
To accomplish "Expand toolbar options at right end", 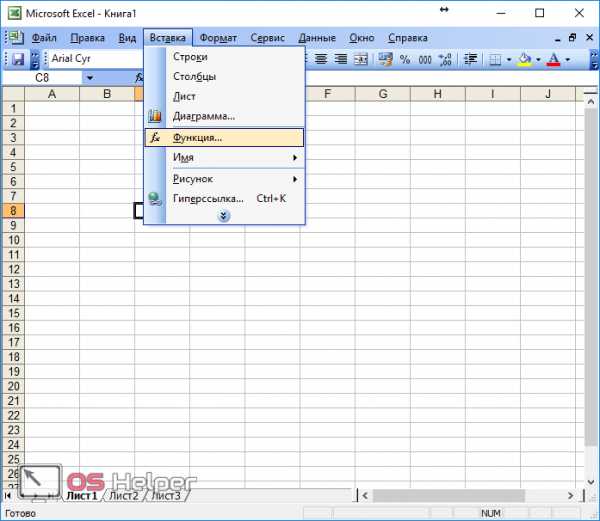I will coord(594,60).
